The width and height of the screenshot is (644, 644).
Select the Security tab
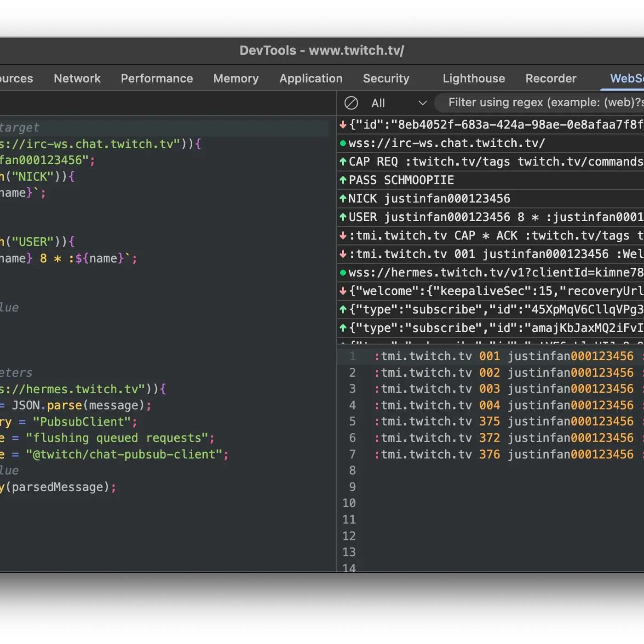coord(386,79)
